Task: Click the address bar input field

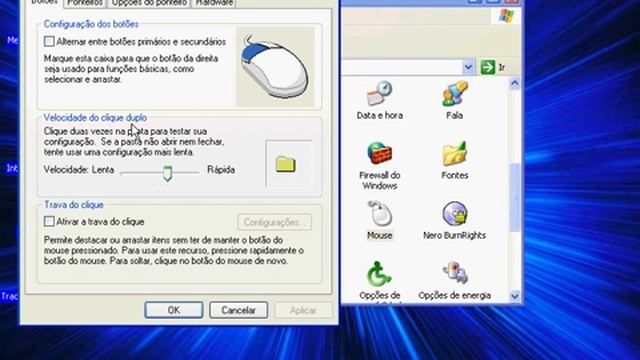Action: (403, 67)
